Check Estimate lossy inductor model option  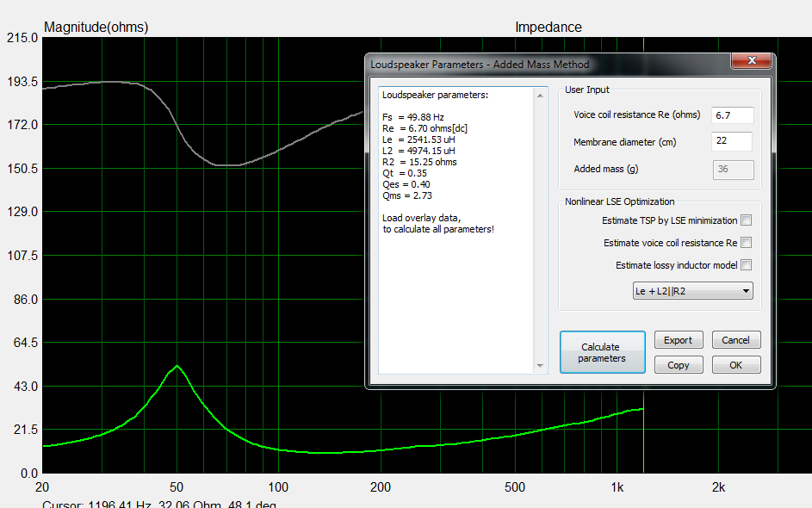pos(747,264)
